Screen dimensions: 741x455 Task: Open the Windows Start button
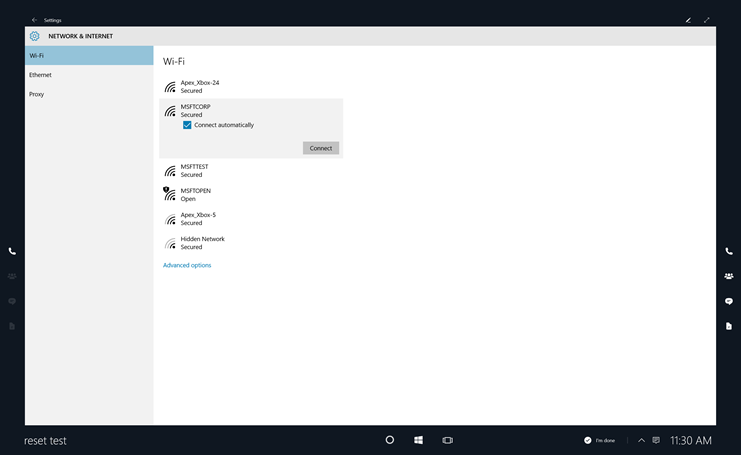point(419,440)
